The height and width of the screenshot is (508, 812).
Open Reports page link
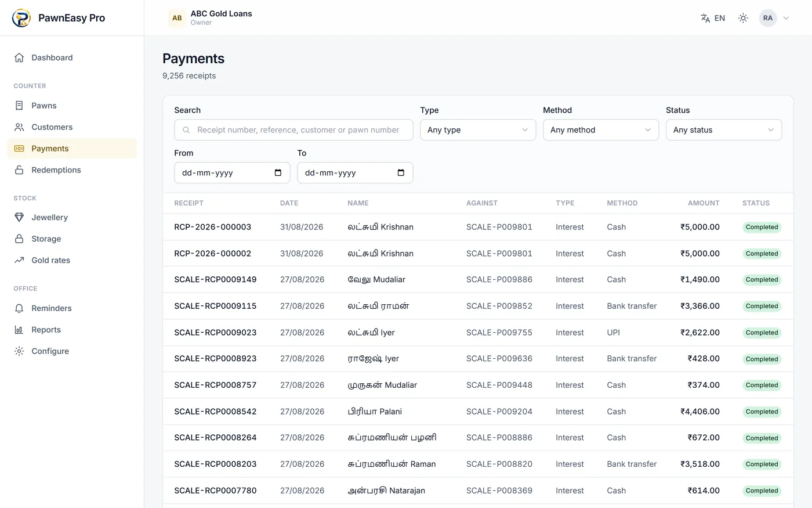[x=72, y=330]
